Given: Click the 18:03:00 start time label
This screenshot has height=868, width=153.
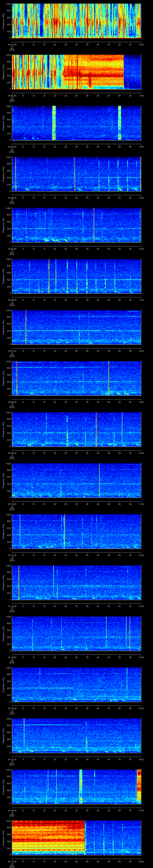Looking at the screenshot, I should tap(12, 147).
